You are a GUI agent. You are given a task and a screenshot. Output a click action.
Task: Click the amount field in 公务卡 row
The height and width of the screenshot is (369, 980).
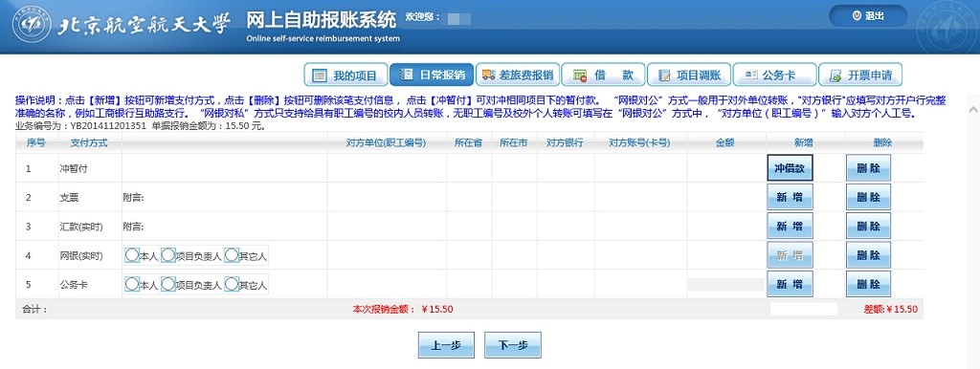pos(725,284)
